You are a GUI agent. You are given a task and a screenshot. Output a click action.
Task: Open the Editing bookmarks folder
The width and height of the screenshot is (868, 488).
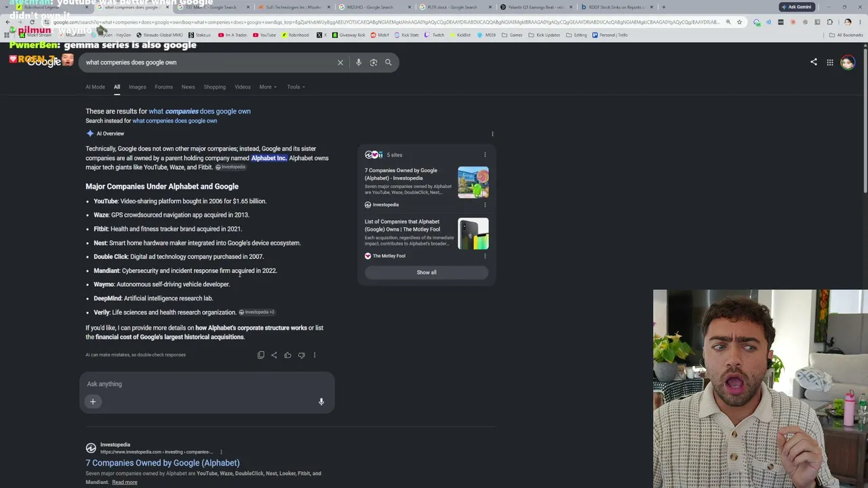576,35
